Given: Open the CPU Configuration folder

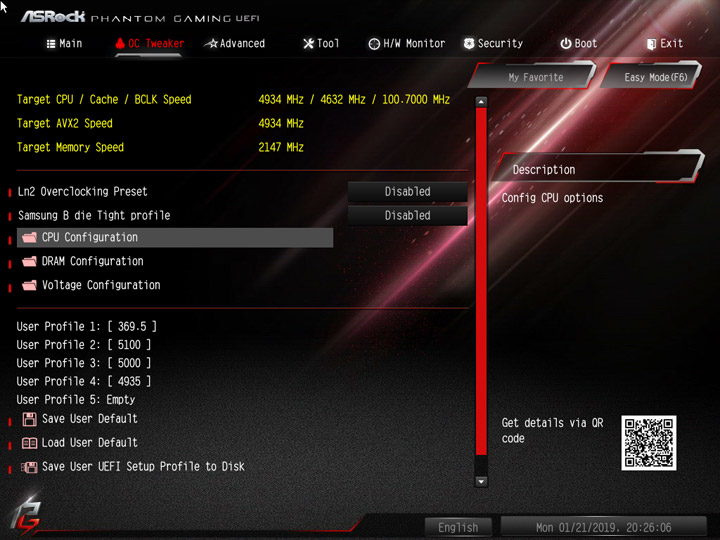Looking at the screenshot, I should pyautogui.click(x=175, y=237).
